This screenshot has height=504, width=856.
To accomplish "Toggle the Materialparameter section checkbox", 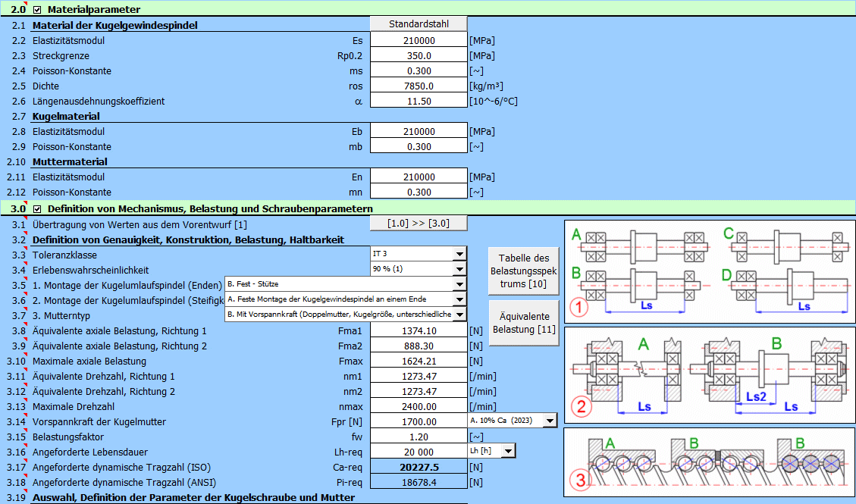I will [x=37, y=10].
